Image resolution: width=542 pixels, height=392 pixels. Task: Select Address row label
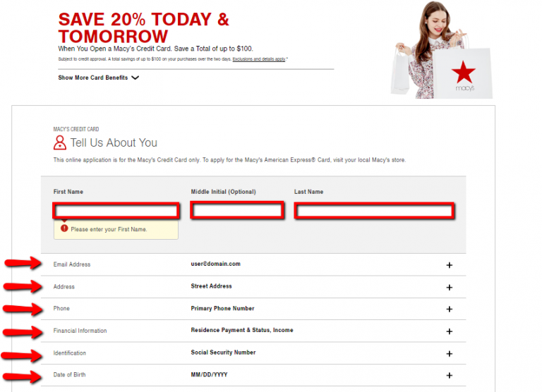(x=64, y=287)
